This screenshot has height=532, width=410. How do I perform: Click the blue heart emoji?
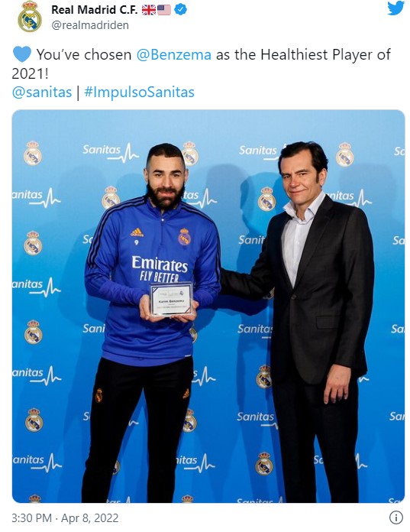[x=22, y=54]
